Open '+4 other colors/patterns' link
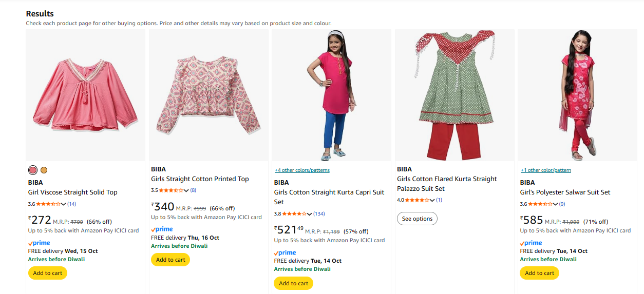The image size is (644, 294). 302,170
